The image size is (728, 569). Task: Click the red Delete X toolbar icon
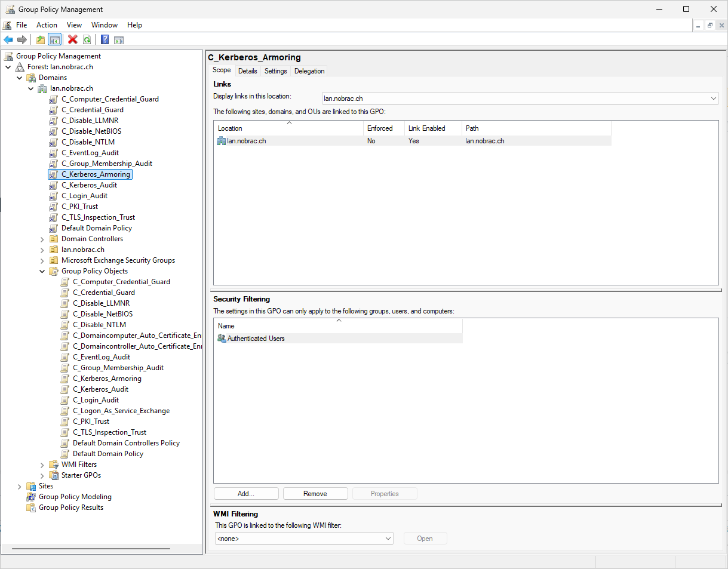click(73, 40)
